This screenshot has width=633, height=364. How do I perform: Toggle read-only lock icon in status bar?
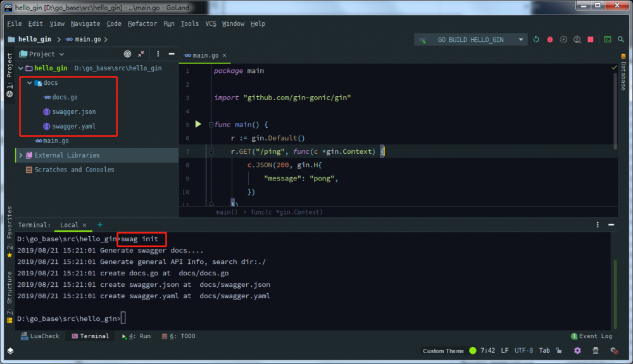(x=559, y=350)
